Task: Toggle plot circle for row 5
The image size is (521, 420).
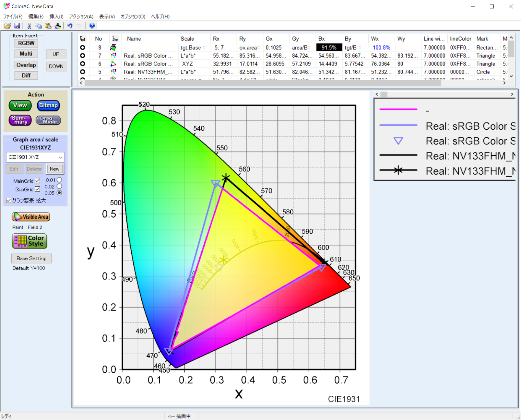Action: point(83,72)
